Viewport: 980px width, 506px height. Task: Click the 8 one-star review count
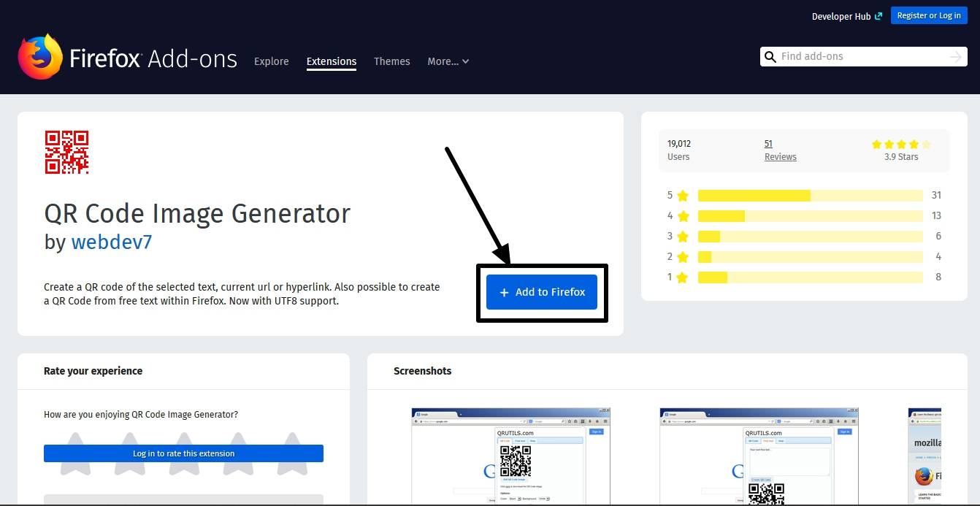click(x=938, y=277)
